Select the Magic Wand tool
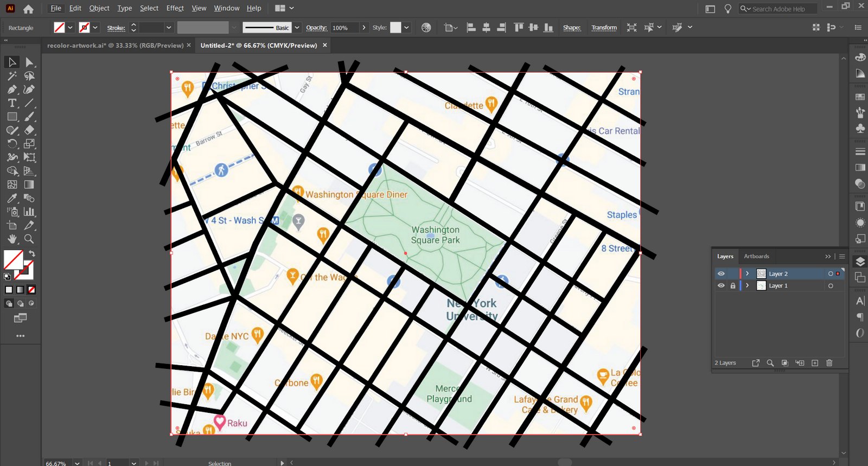The height and width of the screenshot is (466, 868). click(x=12, y=76)
